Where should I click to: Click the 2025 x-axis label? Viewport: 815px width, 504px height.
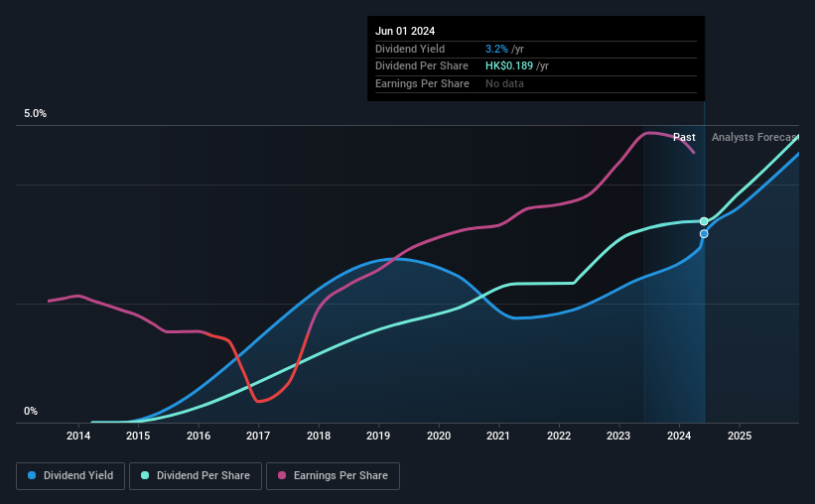click(740, 436)
